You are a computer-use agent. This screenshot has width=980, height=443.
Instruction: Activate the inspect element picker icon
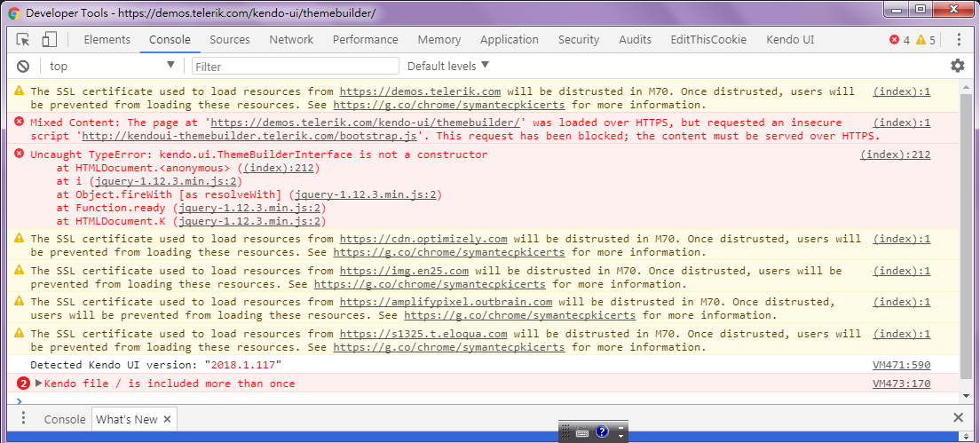coord(23,40)
